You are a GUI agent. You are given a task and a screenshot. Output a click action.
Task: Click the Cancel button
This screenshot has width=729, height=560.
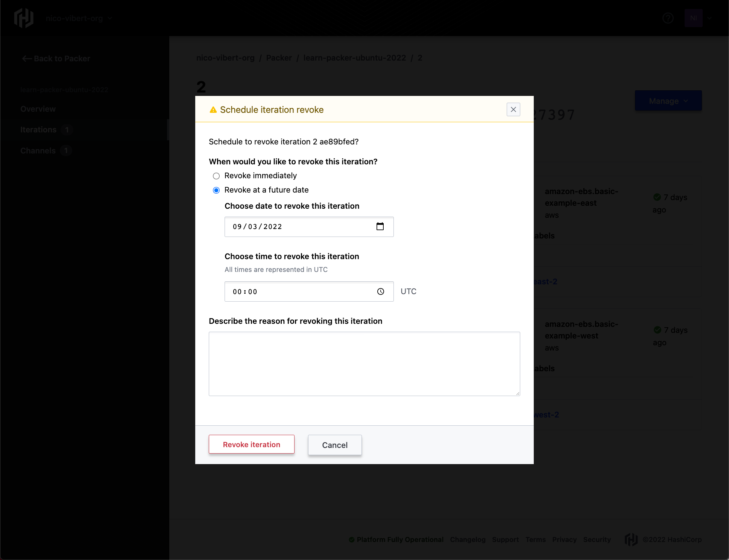click(334, 445)
